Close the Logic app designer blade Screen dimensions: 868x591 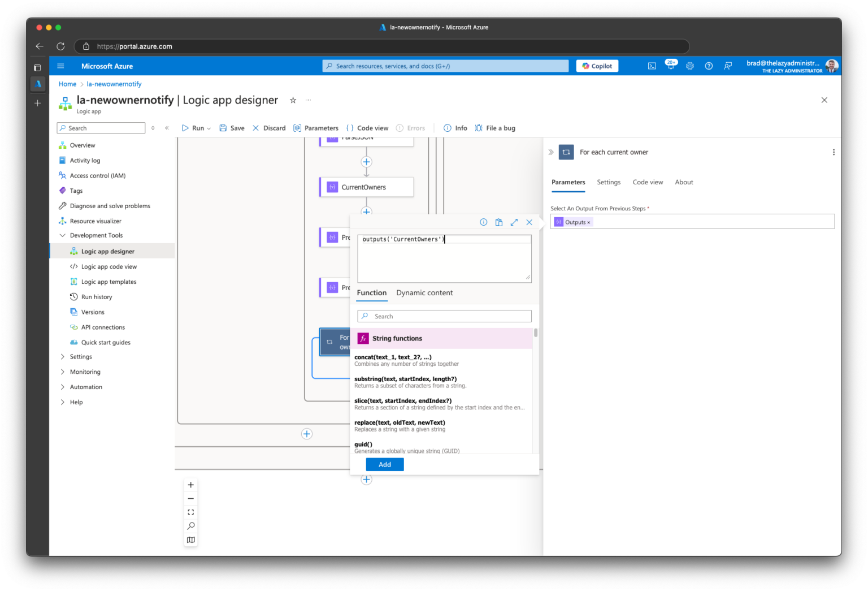tap(824, 100)
